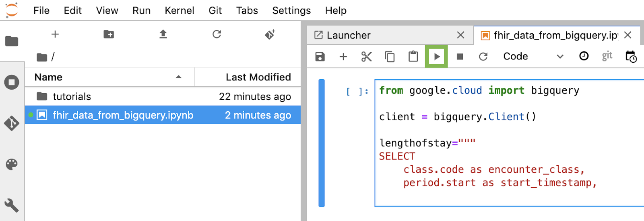Open the tutorials folder
This screenshot has height=221, width=644.
point(72,96)
